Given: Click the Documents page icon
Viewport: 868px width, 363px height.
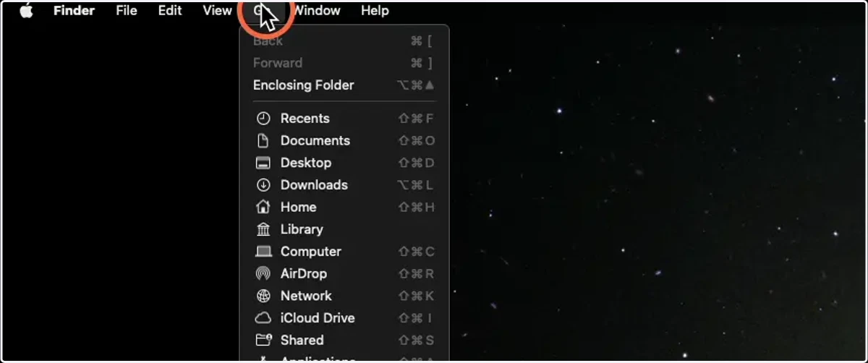Looking at the screenshot, I should click(x=263, y=141).
